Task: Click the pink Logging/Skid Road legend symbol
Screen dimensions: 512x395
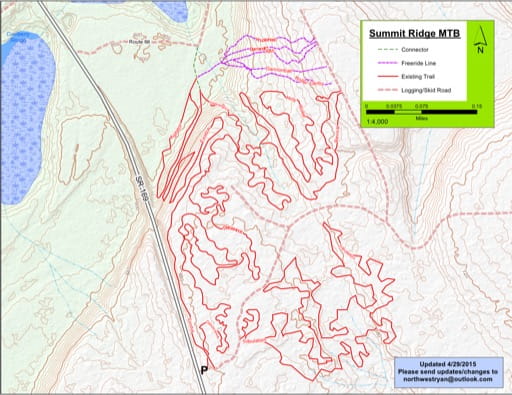Action: click(388, 90)
